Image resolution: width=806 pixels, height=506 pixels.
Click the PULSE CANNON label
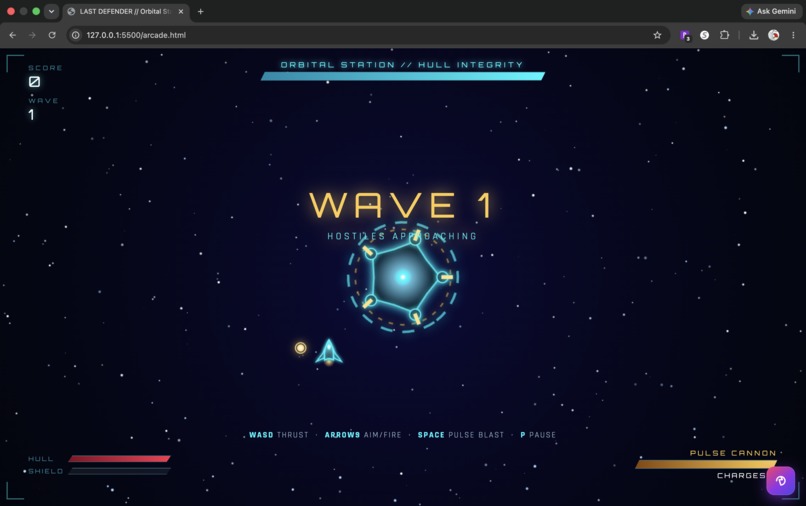[732, 453]
